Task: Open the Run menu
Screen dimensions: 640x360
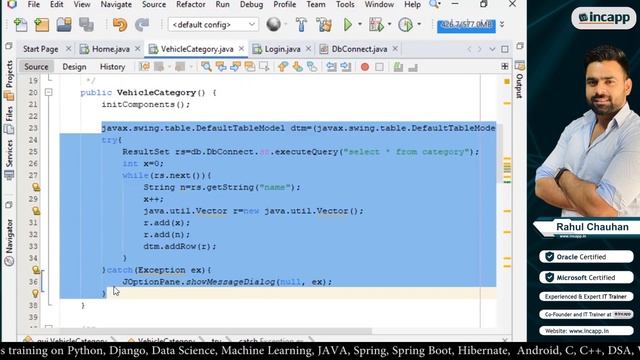Action: 222,4
